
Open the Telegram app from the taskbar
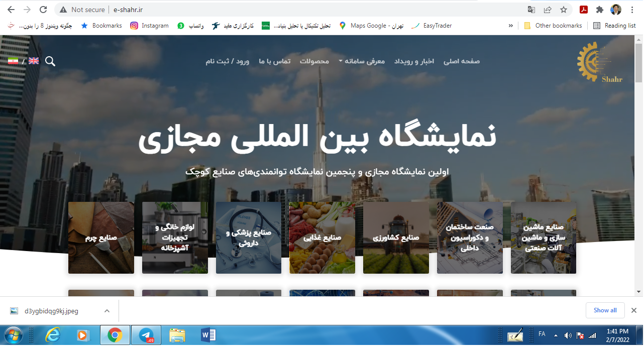point(146,334)
